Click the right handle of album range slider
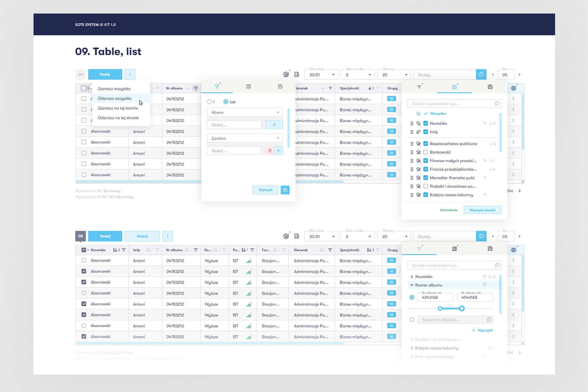This screenshot has height=392, width=588. (x=462, y=308)
